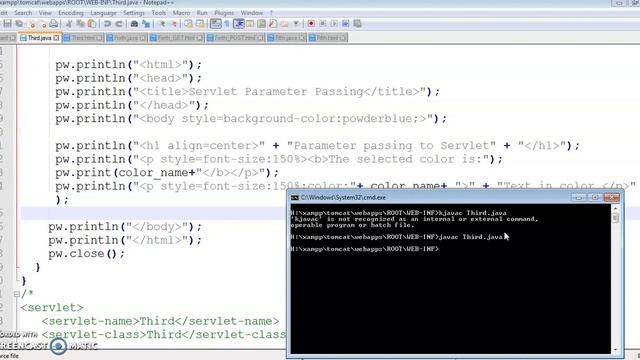Image resolution: width=640 pixels, height=360 pixels.
Task: Maximize the cmd.exe window
Action: tap(595, 198)
